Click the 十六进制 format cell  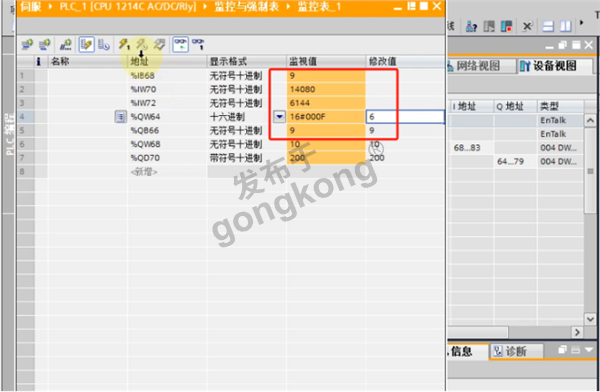[x=241, y=117]
